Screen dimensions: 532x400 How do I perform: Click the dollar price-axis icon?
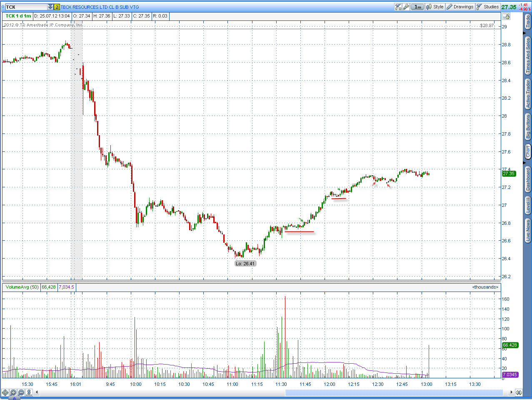click(x=29, y=392)
